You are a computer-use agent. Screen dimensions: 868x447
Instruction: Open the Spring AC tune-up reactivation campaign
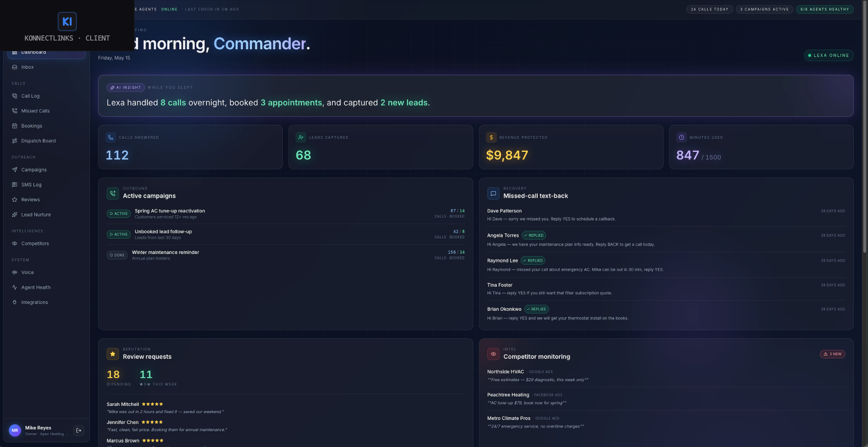[x=285, y=214]
